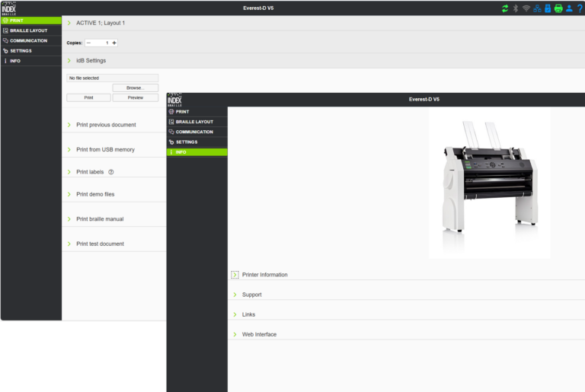Click the wired network icon
Image resolution: width=585 pixels, height=392 pixels.
(x=537, y=8)
